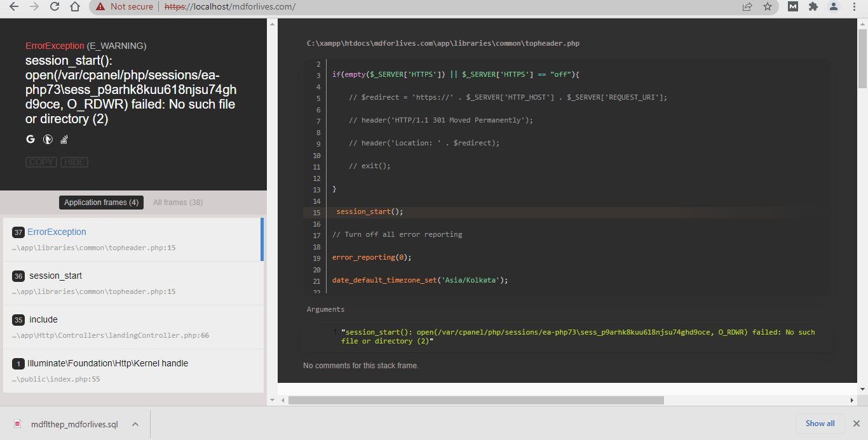868x440 pixels.
Task: Search the error on Stack Overflow
Action: [64, 139]
